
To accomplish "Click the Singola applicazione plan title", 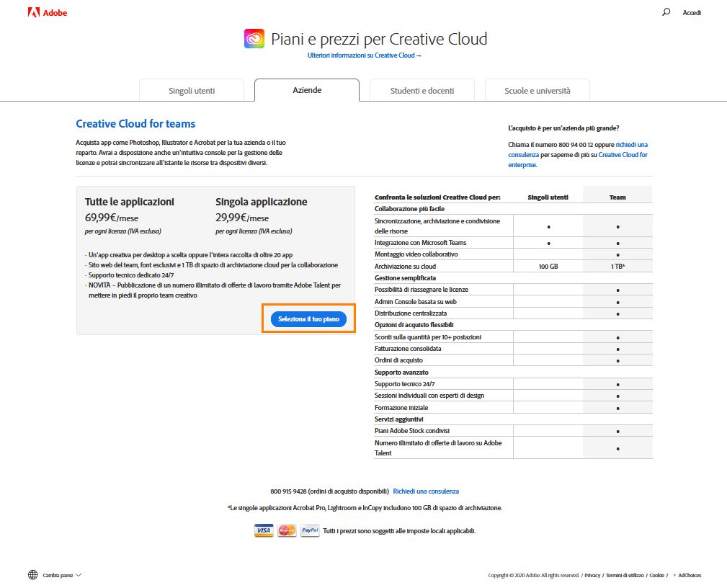I will (x=261, y=202).
